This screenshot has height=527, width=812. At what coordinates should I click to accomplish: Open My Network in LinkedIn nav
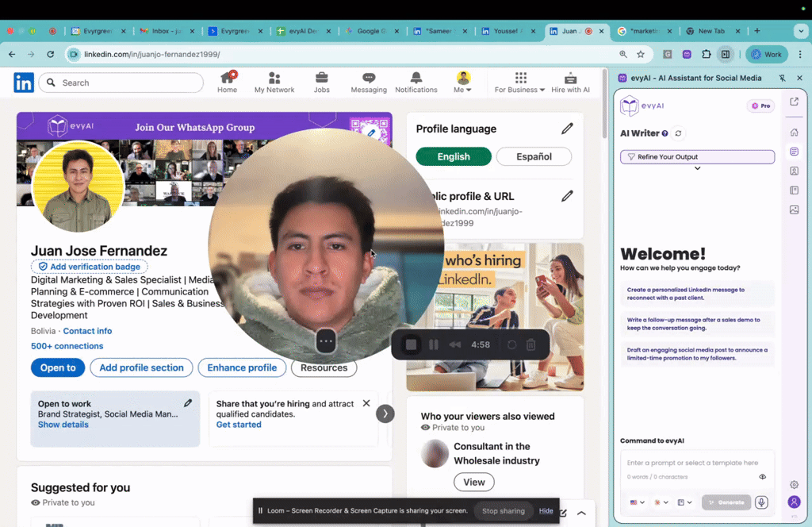274,83
